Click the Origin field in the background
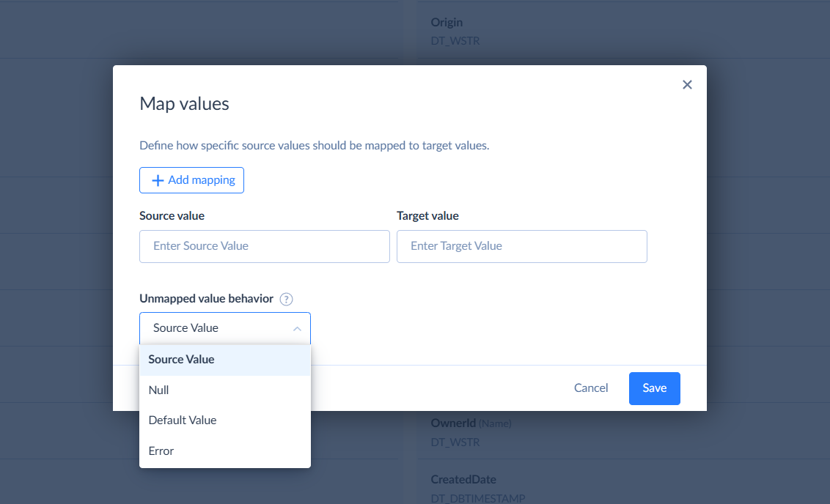 [x=447, y=23]
